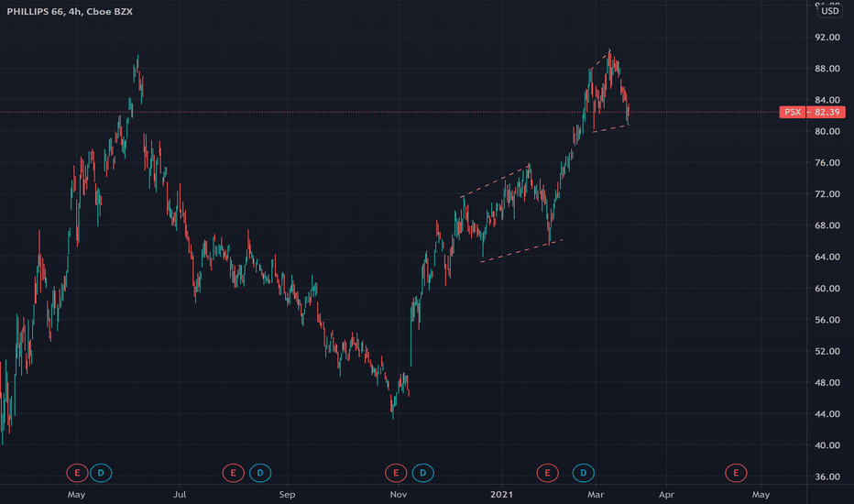The width and height of the screenshot is (854, 504).
Task: Click the 2021 label on the time axis
Action: click(501, 495)
